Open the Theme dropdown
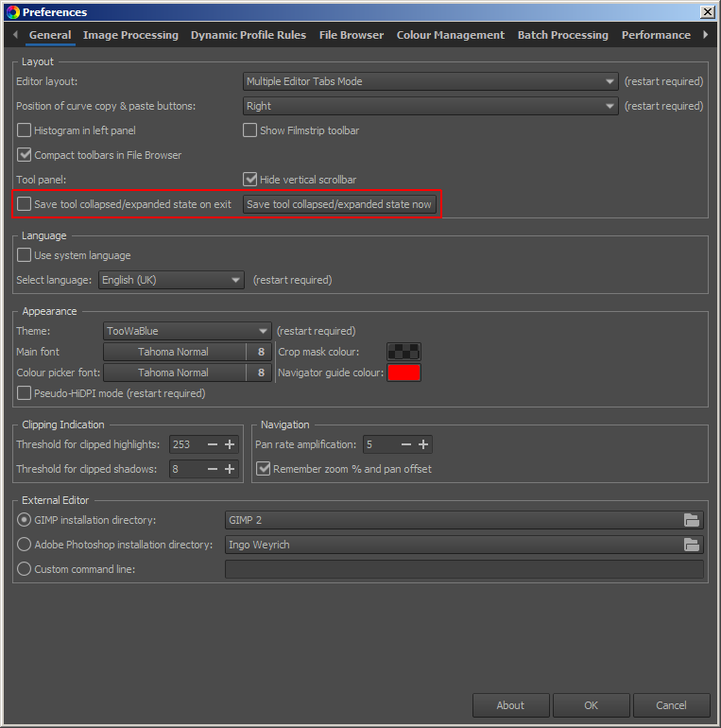721x728 pixels. [187, 331]
